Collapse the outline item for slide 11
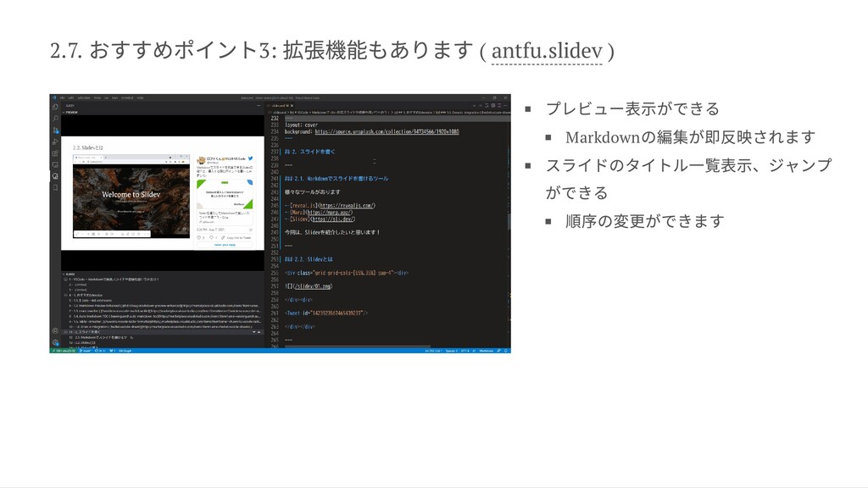Image resolution: width=868 pixels, height=488 pixels. pyautogui.click(x=66, y=331)
